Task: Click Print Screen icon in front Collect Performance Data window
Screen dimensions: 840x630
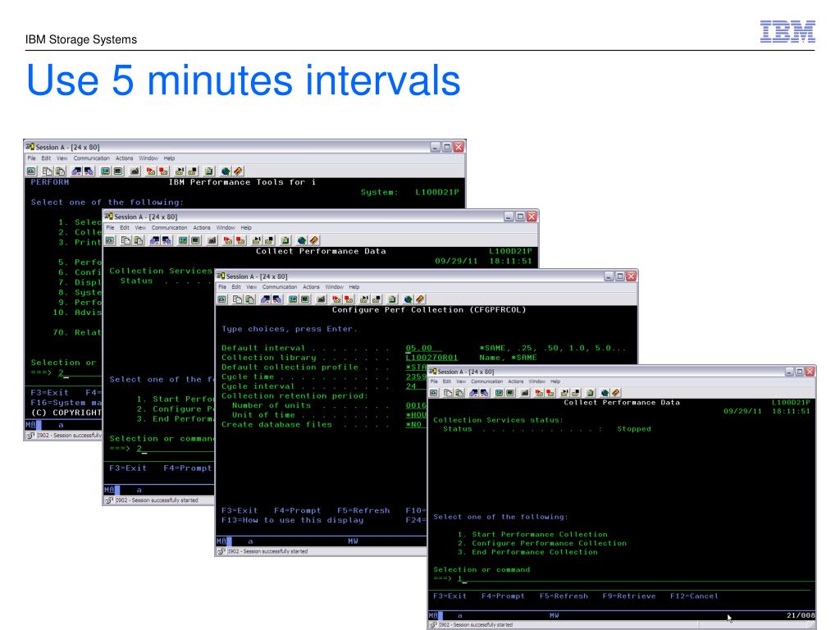Action: pos(434,393)
